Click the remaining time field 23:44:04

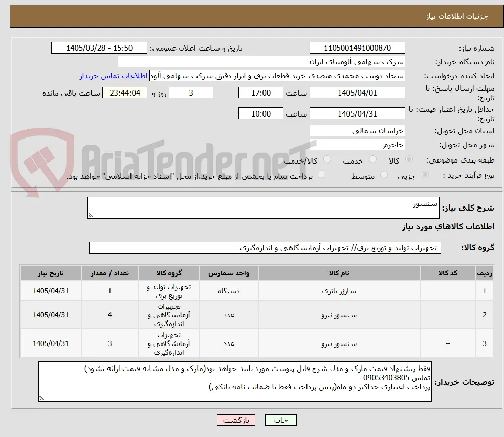(x=125, y=93)
